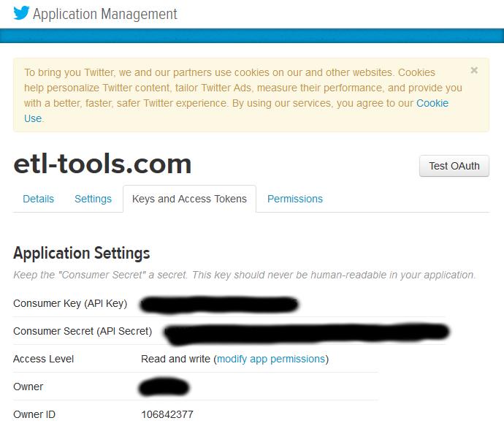The height and width of the screenshot is (426, 504).
Task: Click the Owner ID label
Action: click(x=34, y=414)
